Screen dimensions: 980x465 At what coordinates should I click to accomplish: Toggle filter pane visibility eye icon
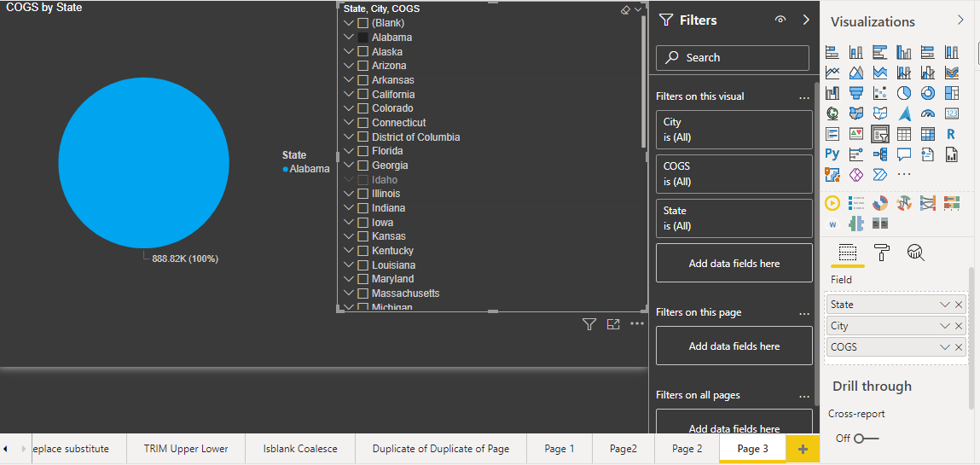[x=780, y=20]
